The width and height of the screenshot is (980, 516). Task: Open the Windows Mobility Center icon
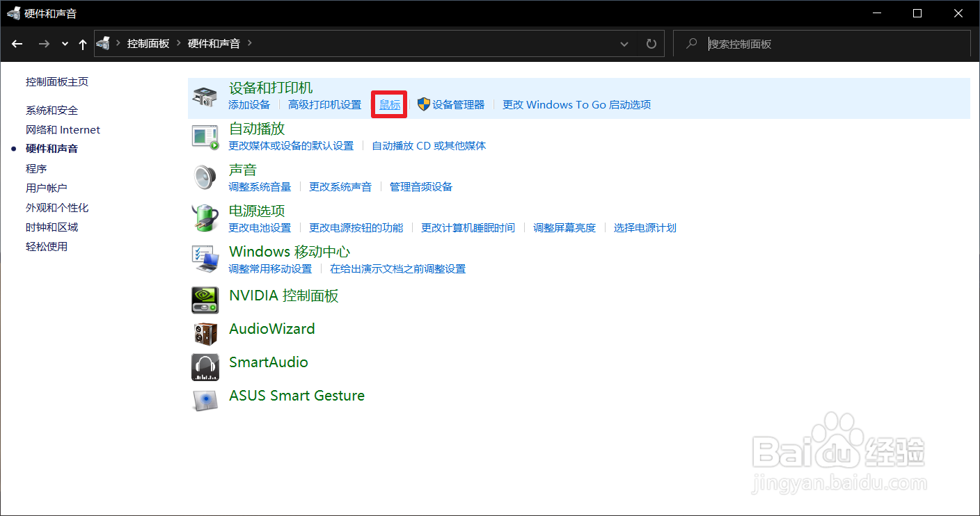click(205, 259)
